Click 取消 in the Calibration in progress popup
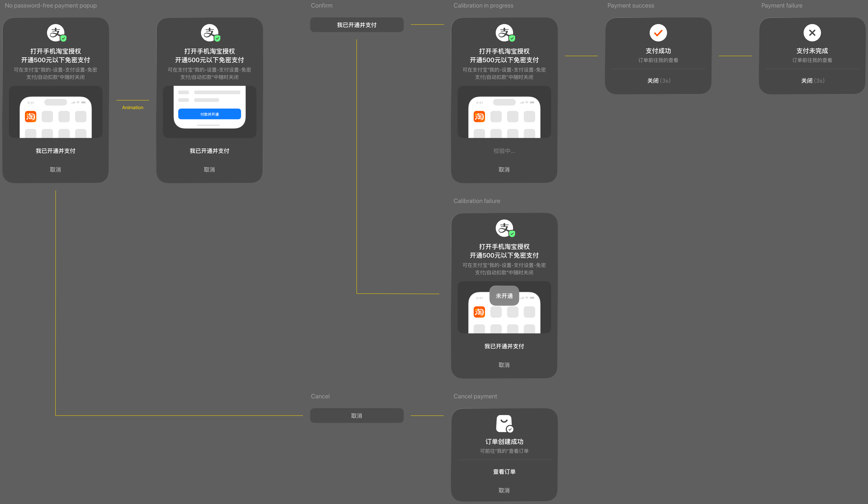This screenshot has width=868, height=504. pyautogui.click(x=504, y=170)
